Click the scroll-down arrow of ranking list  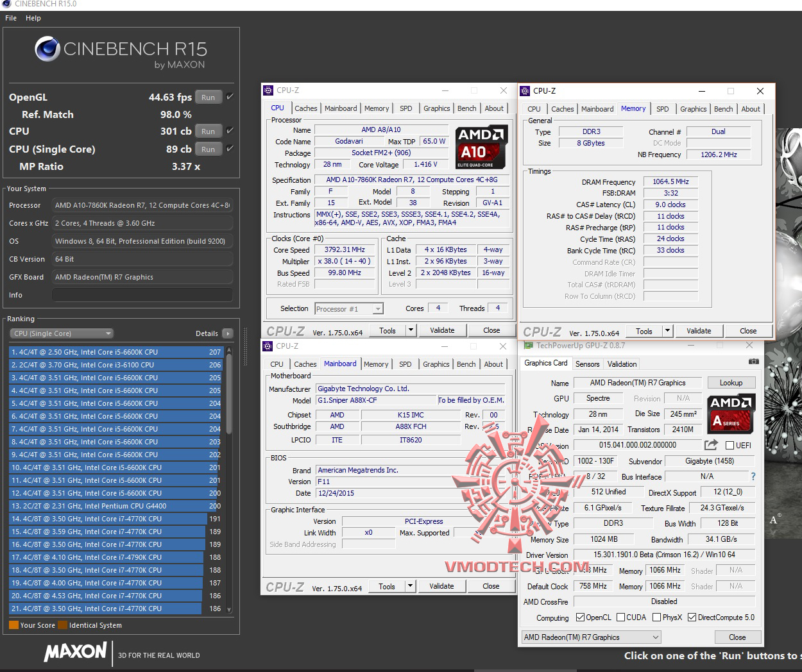coord(229,610)
